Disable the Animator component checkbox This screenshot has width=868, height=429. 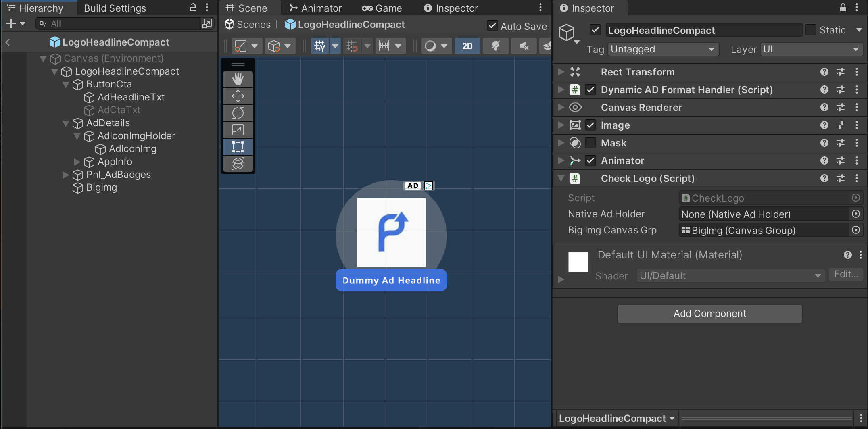point(590,160)
